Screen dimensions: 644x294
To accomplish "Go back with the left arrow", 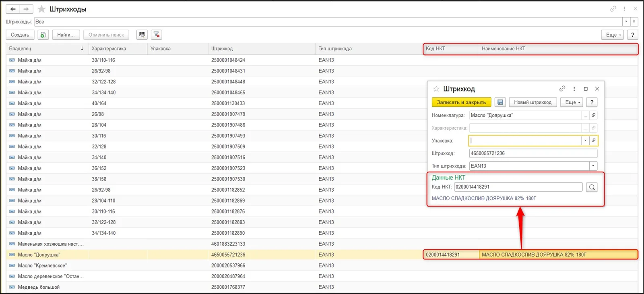I will (13, 9).
